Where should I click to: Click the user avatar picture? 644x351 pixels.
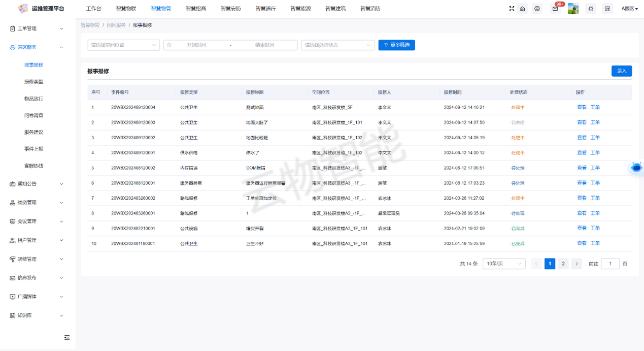coord(573,9)
